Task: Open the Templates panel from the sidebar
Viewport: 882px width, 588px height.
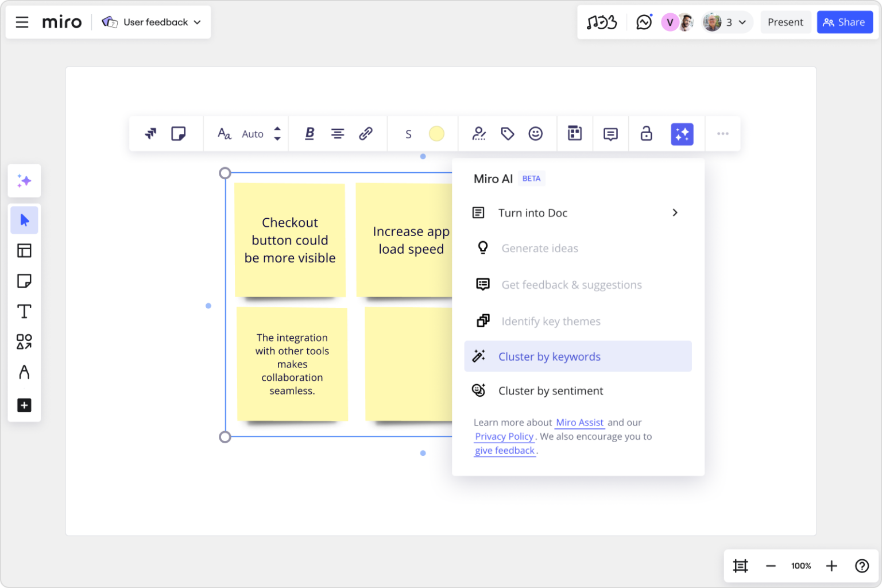Action: pyautogui.click(x=24, y=250)
